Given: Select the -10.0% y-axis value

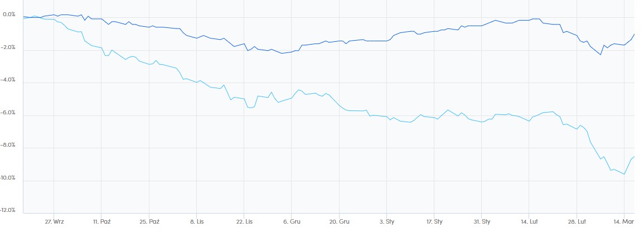Looking at the screenshot, I should [9, 178].
